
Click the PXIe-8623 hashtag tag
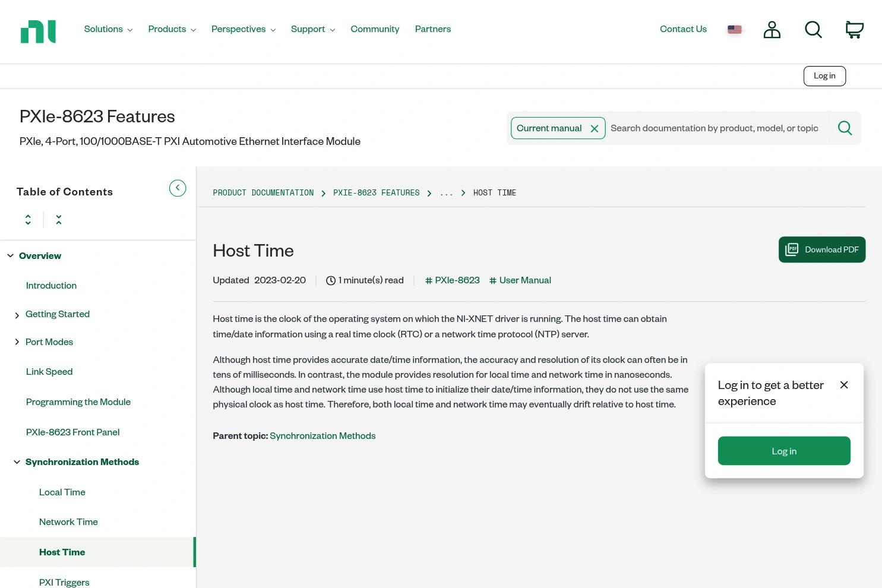[x=453, y=280]
